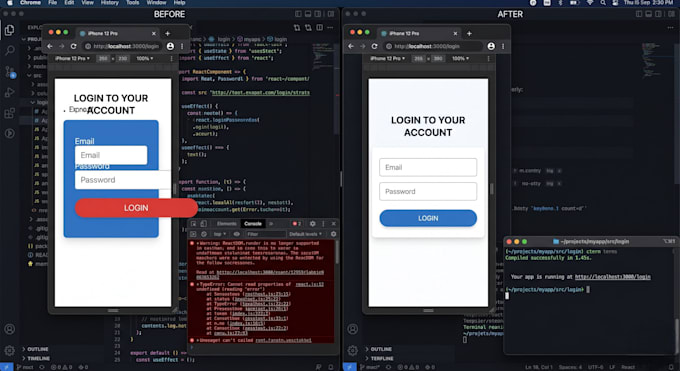Expand the OUTLINE section in the BEFORE sidebar
Screen dimensions: 680x371
[x=36, y=349]
